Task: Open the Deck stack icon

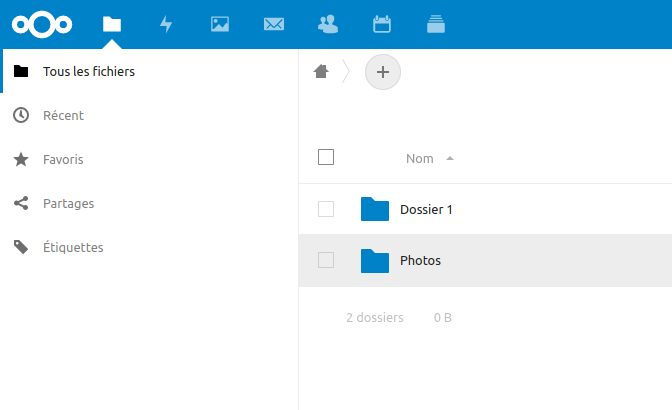Action: [435, 24]
